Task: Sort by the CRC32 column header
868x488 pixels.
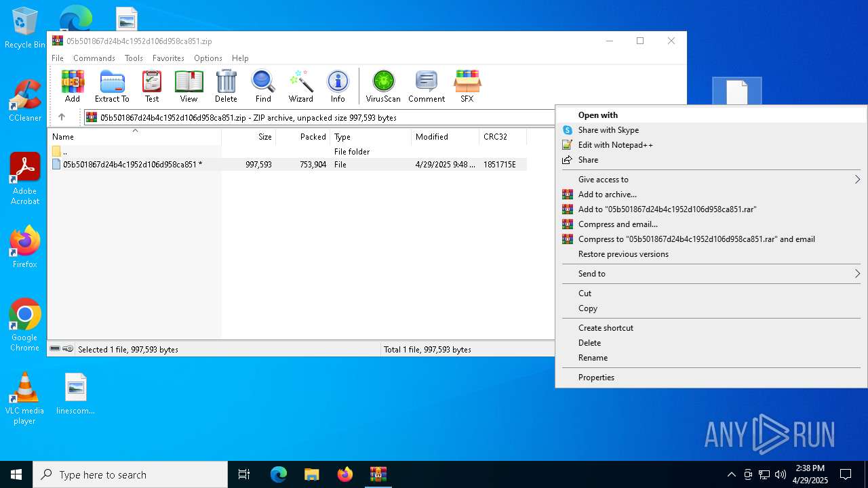Action: point(502,137)
